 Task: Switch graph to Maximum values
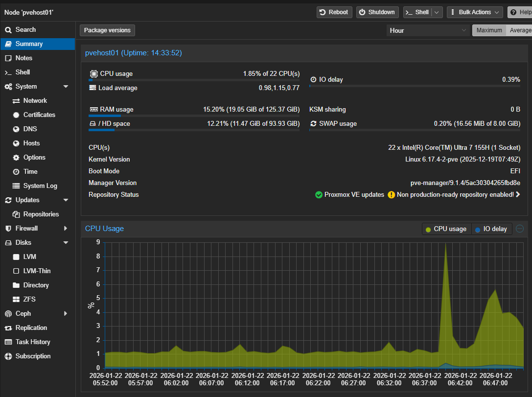[x=489, y=30]
